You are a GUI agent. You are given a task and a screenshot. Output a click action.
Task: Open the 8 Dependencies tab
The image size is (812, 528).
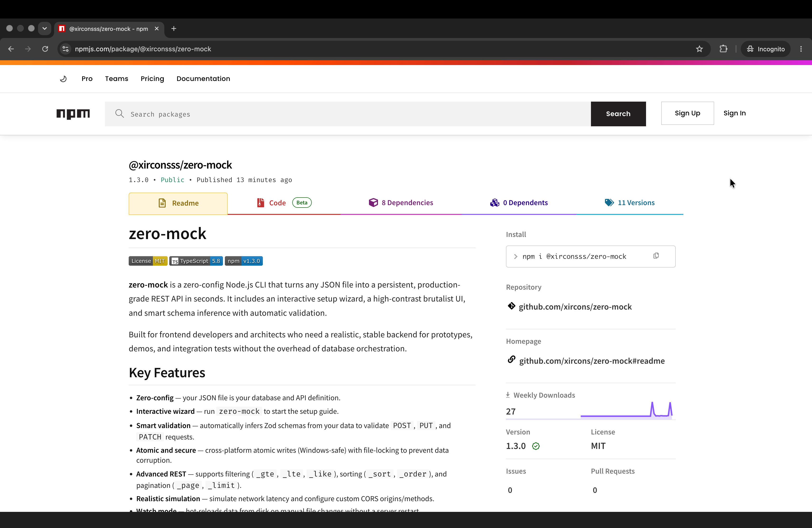coord(401,203)
